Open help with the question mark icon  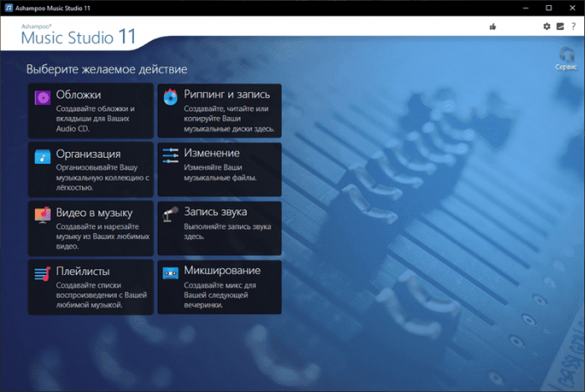(573, 27)
